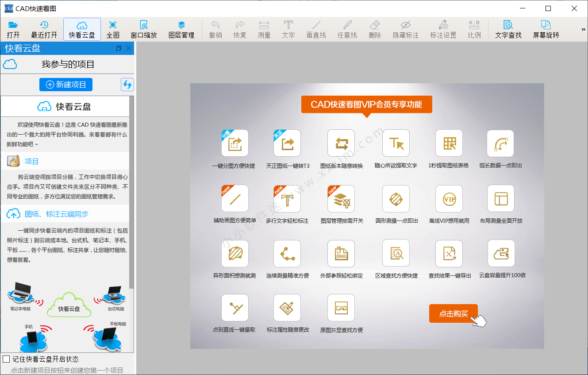The image size is (588, 375).
Task: Choose the 任意线 freehand line tool
Action: [x=347, y=29]
